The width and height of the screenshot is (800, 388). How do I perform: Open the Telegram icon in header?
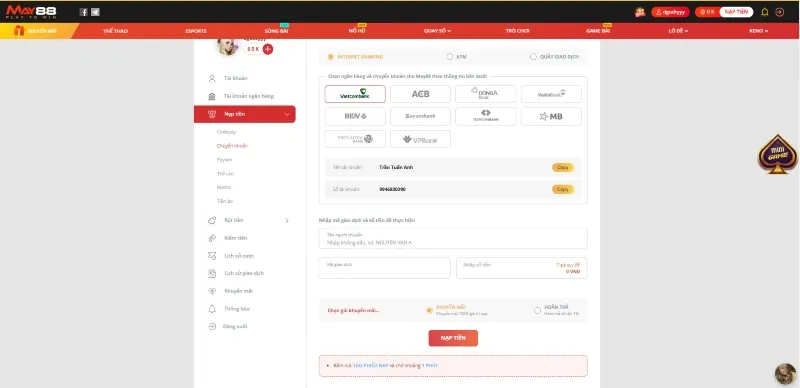pos(95,12)
